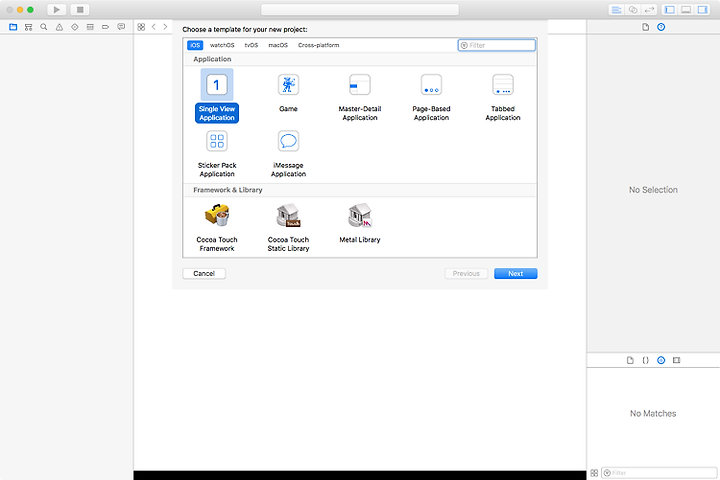Open the Debug navigator
This screenshot has width=720, height=480.
click(90, 27)
